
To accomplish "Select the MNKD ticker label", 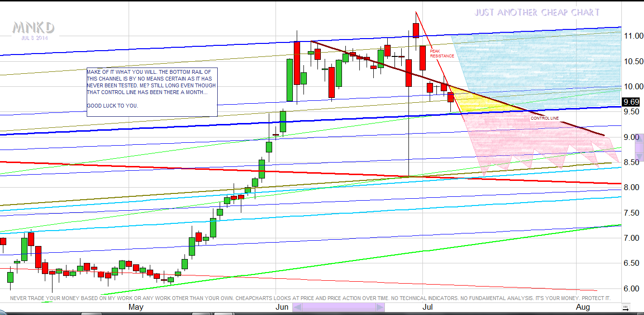I will [33, 27].
